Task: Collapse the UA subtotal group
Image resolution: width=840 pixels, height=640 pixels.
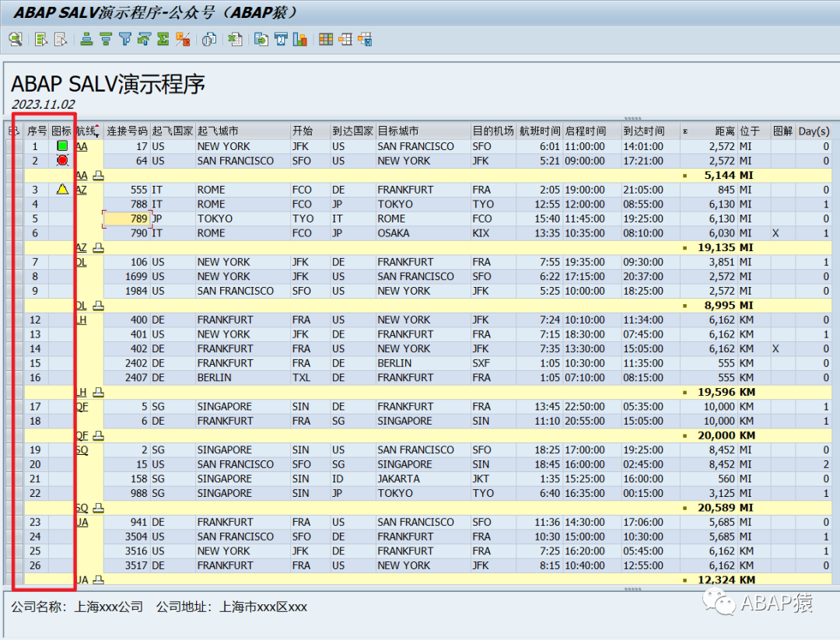Action: point(98,579)
